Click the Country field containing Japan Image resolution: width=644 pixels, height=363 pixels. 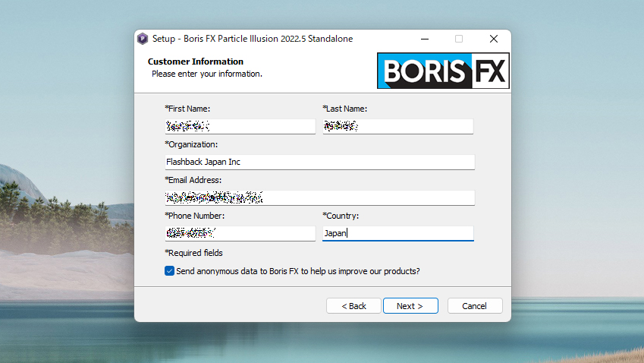tap(398, 233)
